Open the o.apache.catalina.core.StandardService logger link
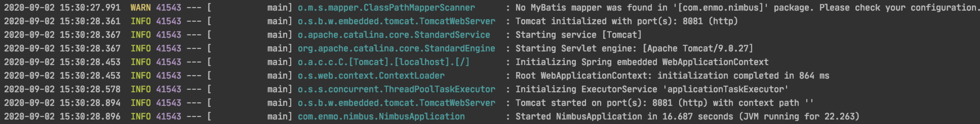Image resolution: width=980 pixels, height=124 pixels. coord(394,35)
